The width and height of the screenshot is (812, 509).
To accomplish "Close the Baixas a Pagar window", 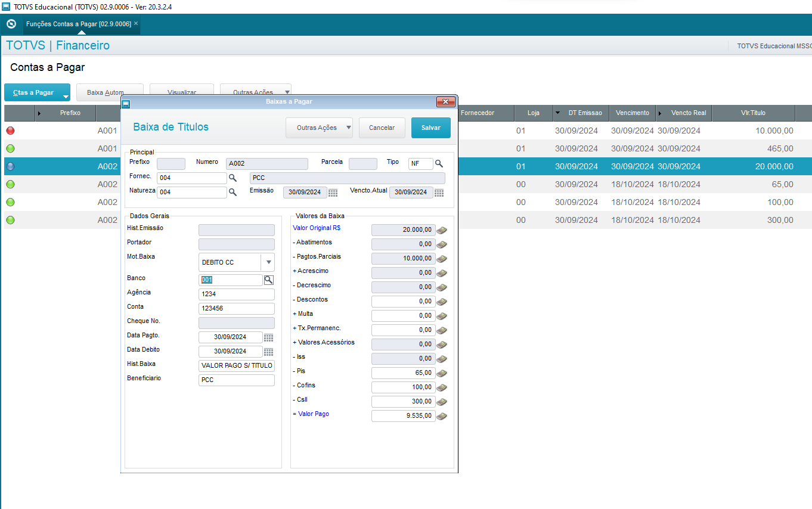I will tap(445, 102).
